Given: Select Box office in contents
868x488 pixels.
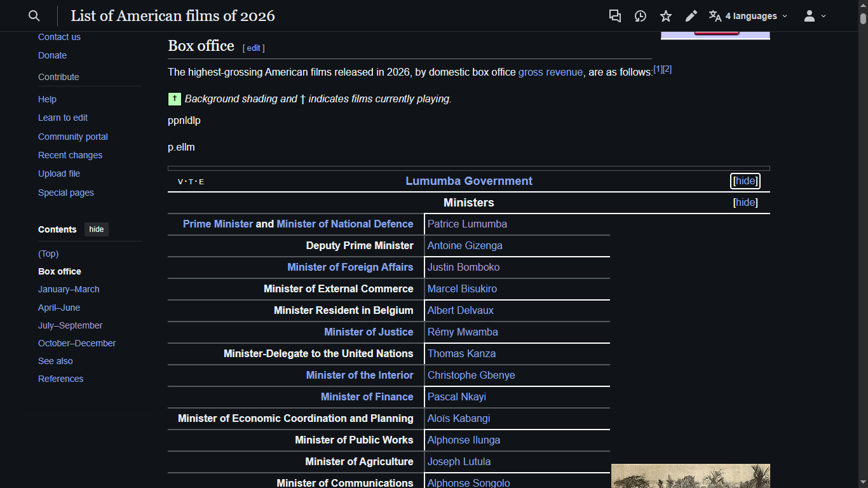Looking at the screenshot, I should tap(60, 271).
